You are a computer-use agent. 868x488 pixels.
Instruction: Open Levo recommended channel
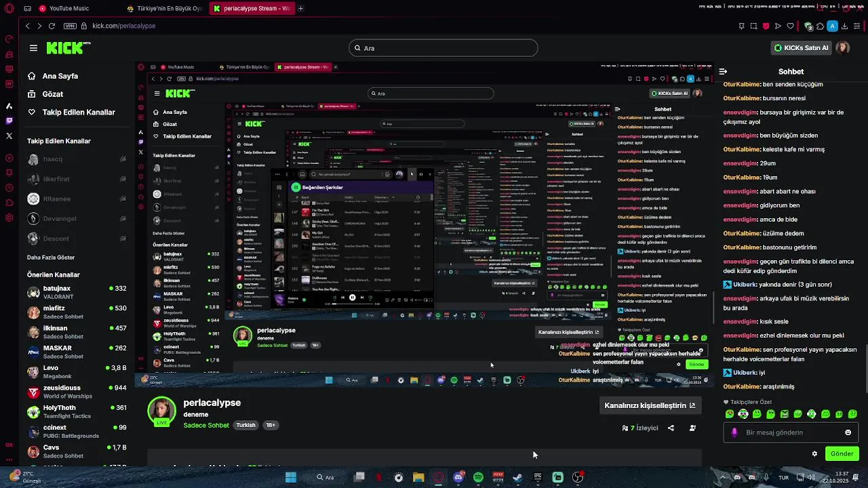click(77, 371)
